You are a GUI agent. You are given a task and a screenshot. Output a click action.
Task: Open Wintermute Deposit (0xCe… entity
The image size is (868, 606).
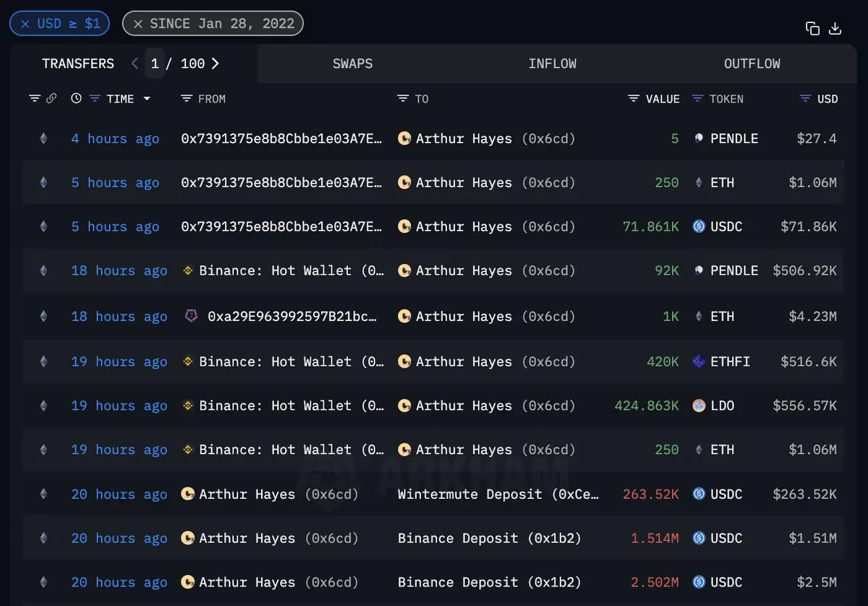(x=498, y=494)
